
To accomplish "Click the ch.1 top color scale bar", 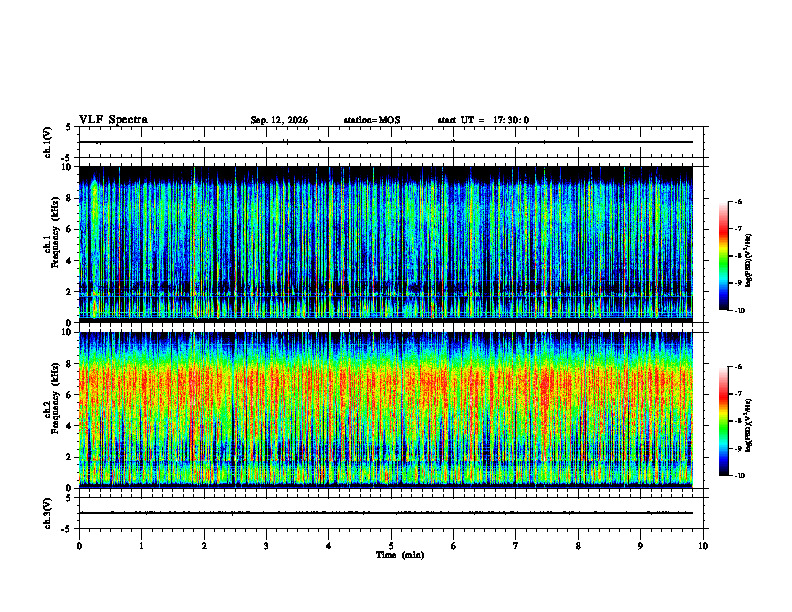I will [723, 256].
